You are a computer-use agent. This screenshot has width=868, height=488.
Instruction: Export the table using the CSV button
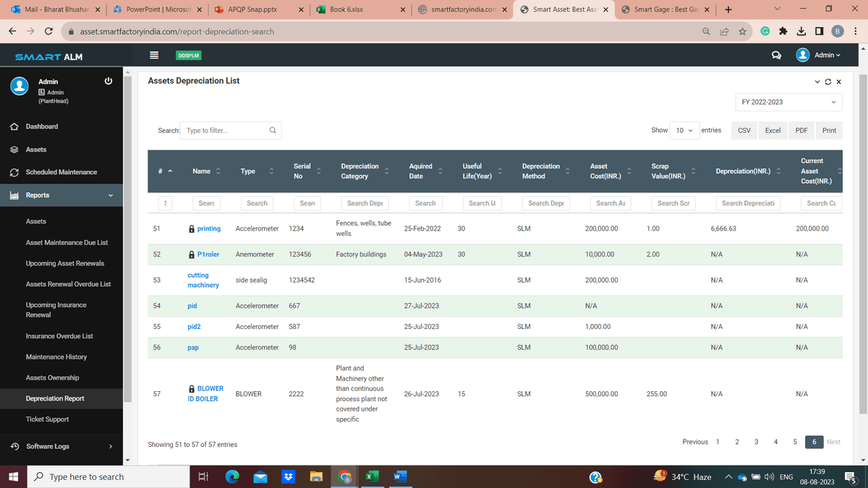point(744,130)
